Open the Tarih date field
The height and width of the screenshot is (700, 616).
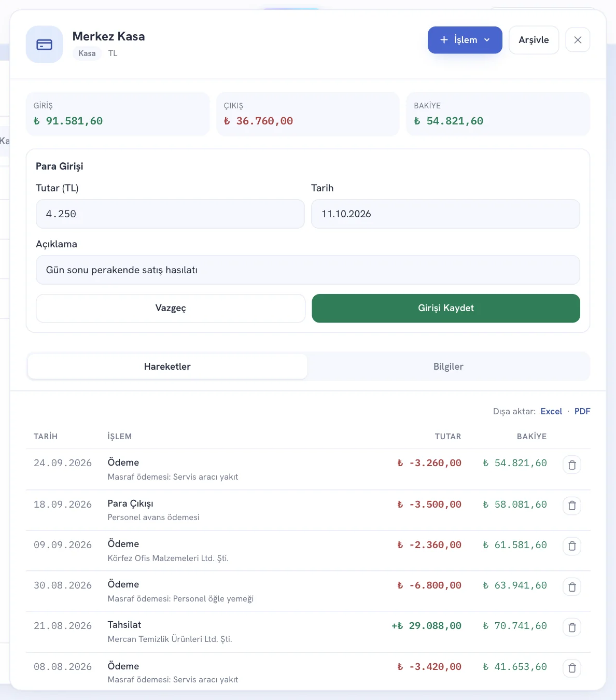[x=445, y=214]
